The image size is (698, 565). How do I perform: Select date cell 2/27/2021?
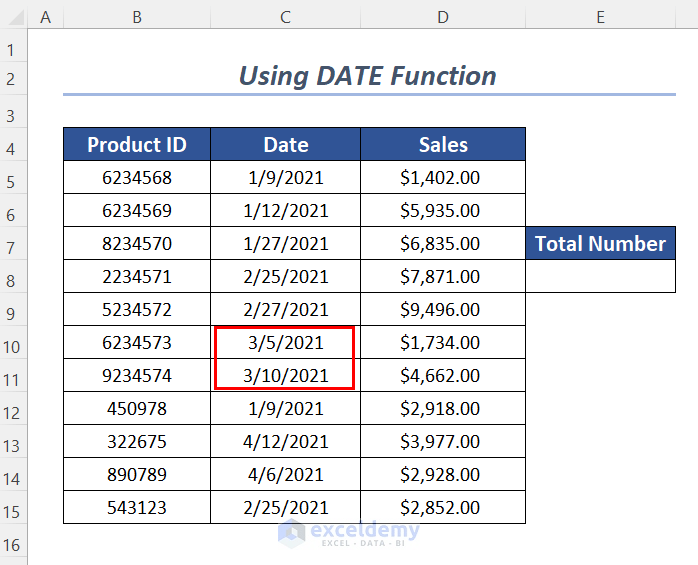[285, 309]
